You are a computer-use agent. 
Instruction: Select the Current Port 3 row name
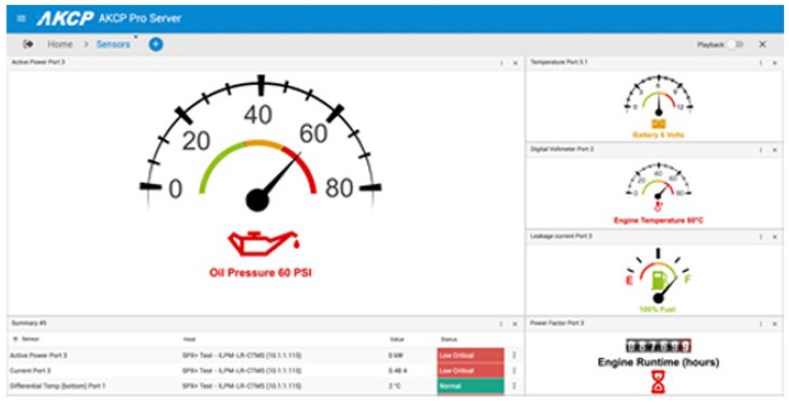[x=30, y=370]
